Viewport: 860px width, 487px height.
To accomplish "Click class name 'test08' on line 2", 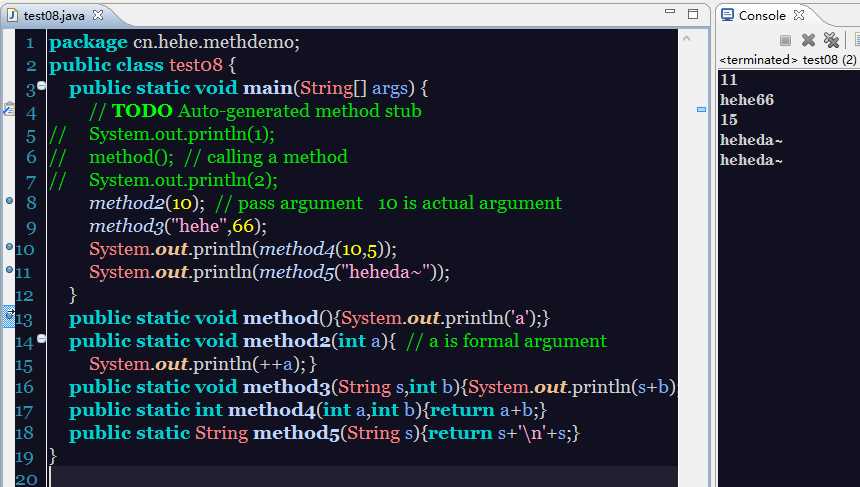I will point(196,65).
